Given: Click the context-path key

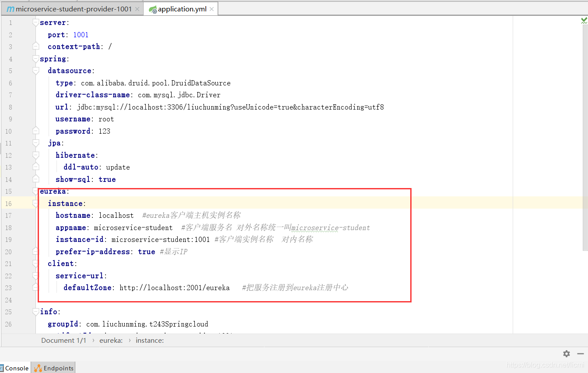Looking at the screenshot, I should pos(74,46).
